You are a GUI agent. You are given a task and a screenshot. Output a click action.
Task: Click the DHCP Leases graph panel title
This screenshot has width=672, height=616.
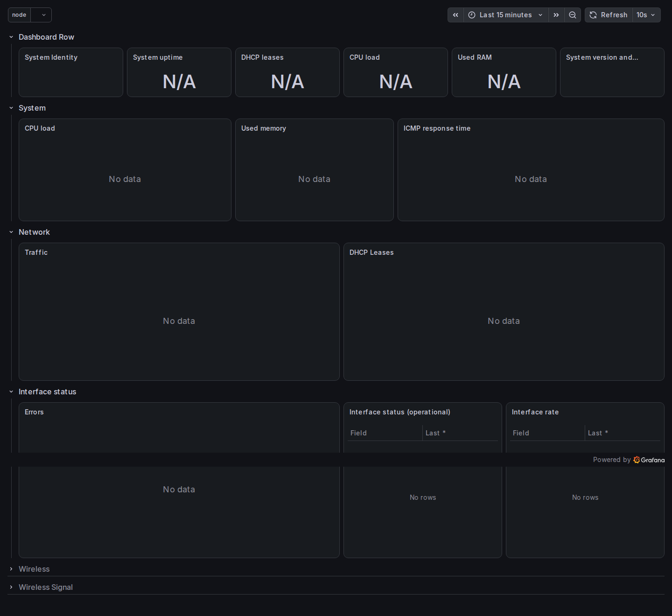click(371, 252)
